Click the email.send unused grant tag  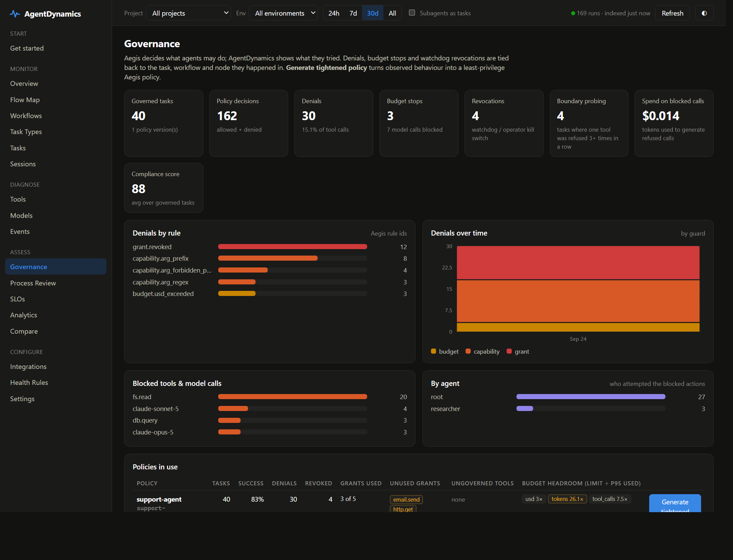coord(406,500)
